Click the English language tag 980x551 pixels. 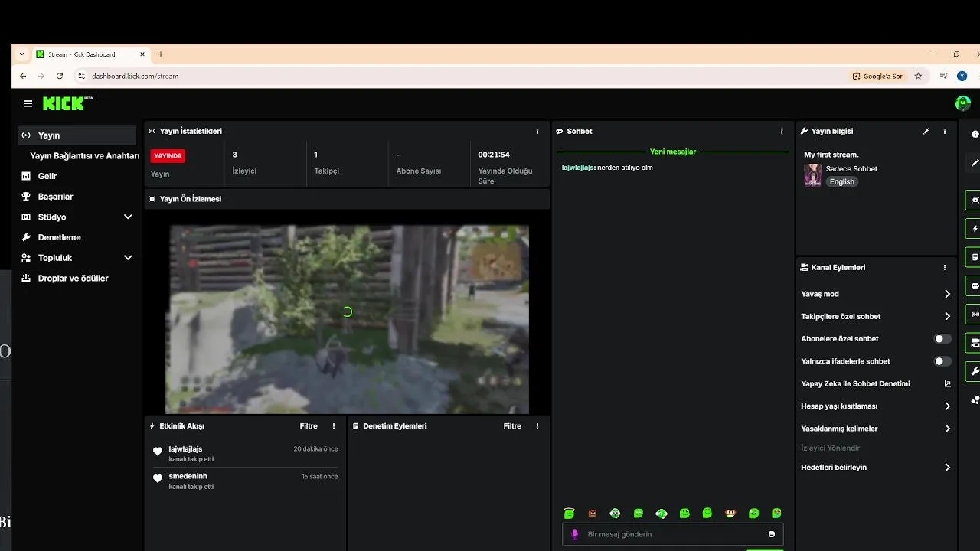click(x=842, y=182)
